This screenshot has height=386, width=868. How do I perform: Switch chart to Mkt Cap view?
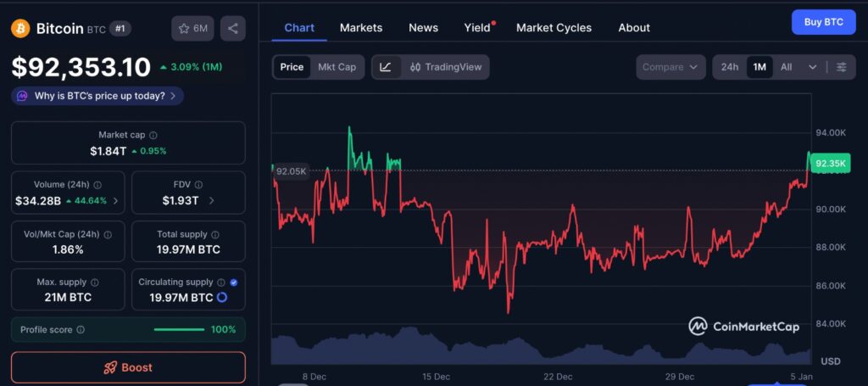pos(337,67)
